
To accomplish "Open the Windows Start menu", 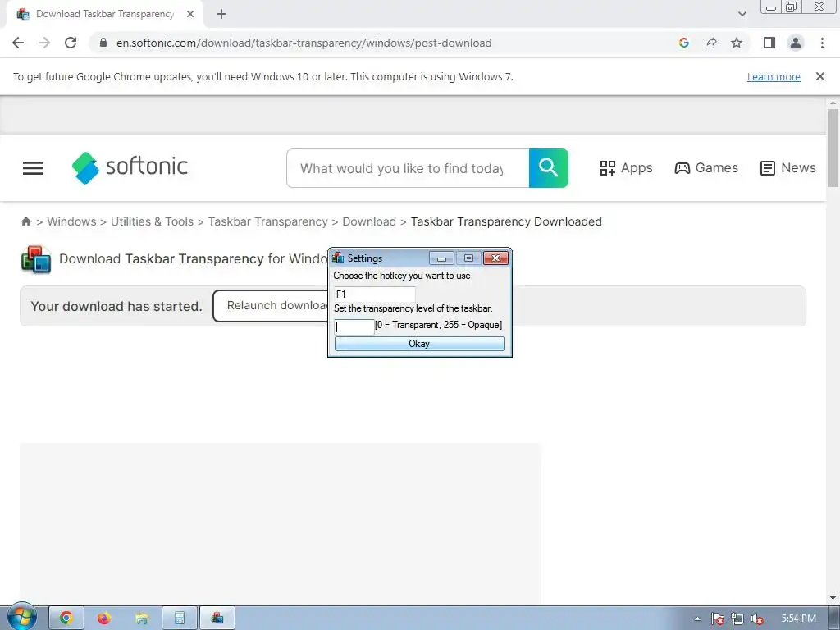I will [x=21, y=617].
